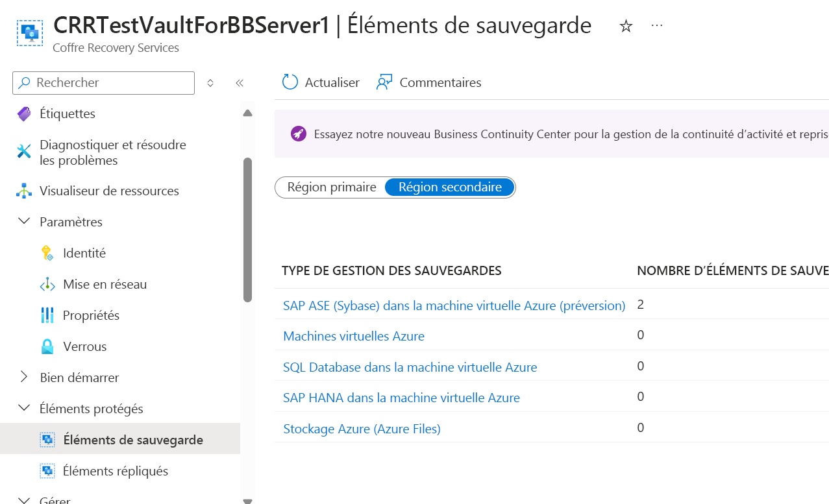
Task: Open SQL Database dans la machine virtuelle link
Action: click(x=410, y=367)
